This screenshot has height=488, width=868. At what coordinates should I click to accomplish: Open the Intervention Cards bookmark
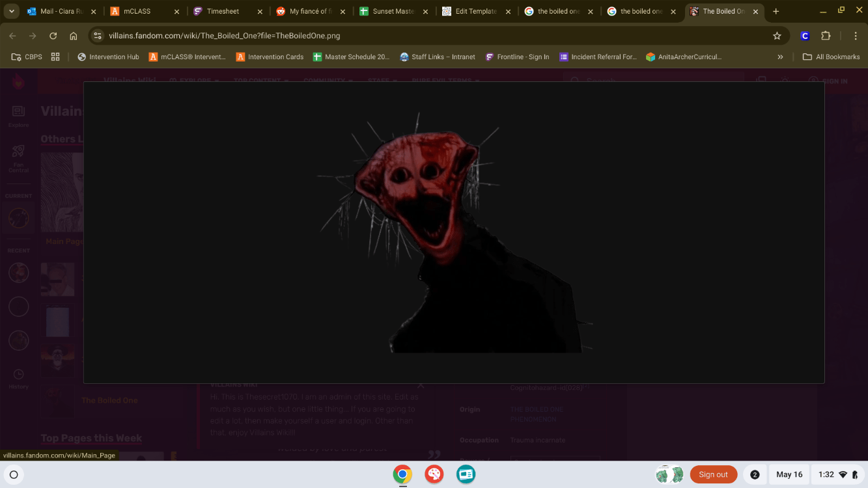click(270, 57)
